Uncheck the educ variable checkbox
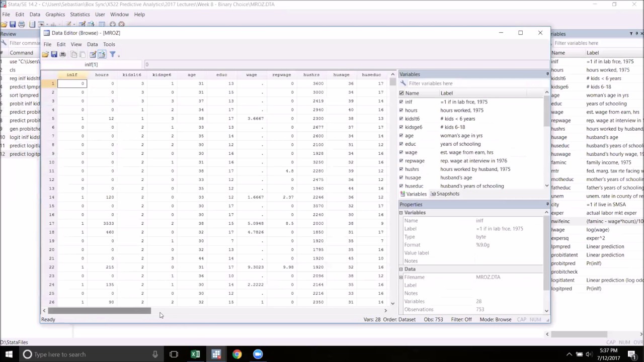The image size is (644, 362). [401, 144]
